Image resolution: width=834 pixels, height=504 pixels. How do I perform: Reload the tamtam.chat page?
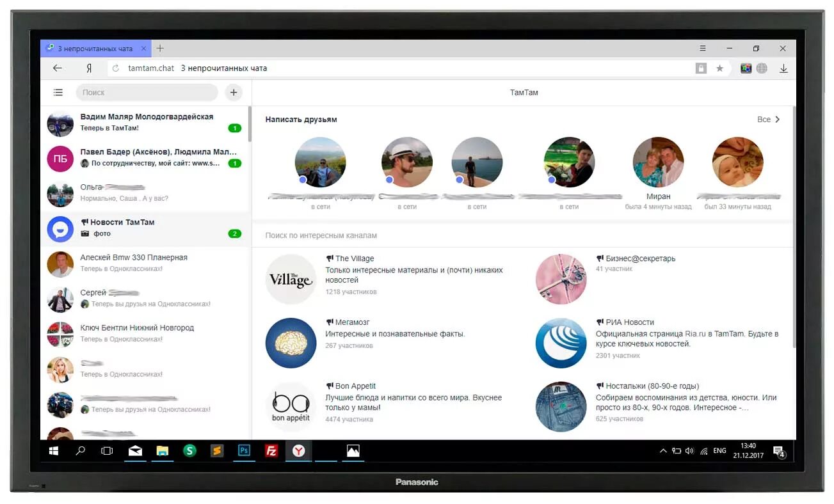pyautogui.click(x=115, y=68)
